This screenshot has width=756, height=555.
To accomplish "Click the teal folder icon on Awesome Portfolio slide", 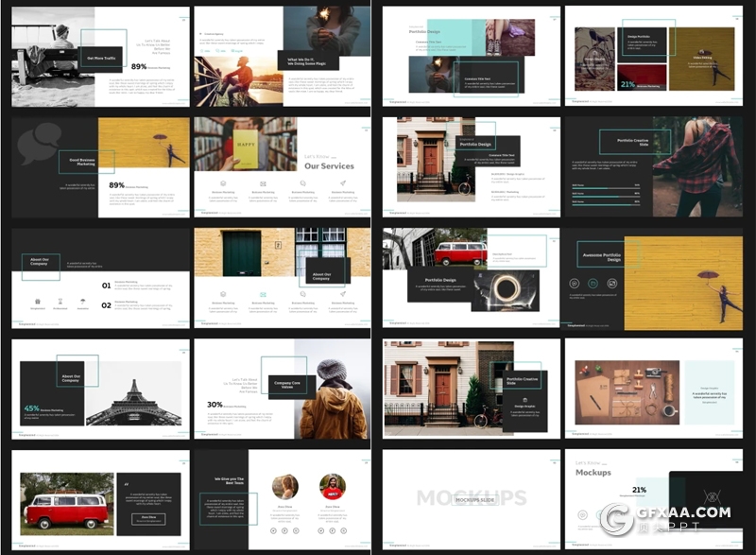I will pyautogui.click(x=593, y=283).
